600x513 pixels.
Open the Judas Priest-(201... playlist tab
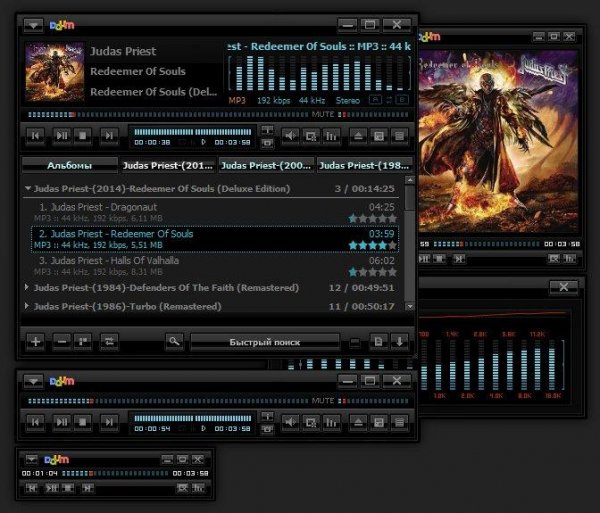pyautogui.click(x=168, y=166)
